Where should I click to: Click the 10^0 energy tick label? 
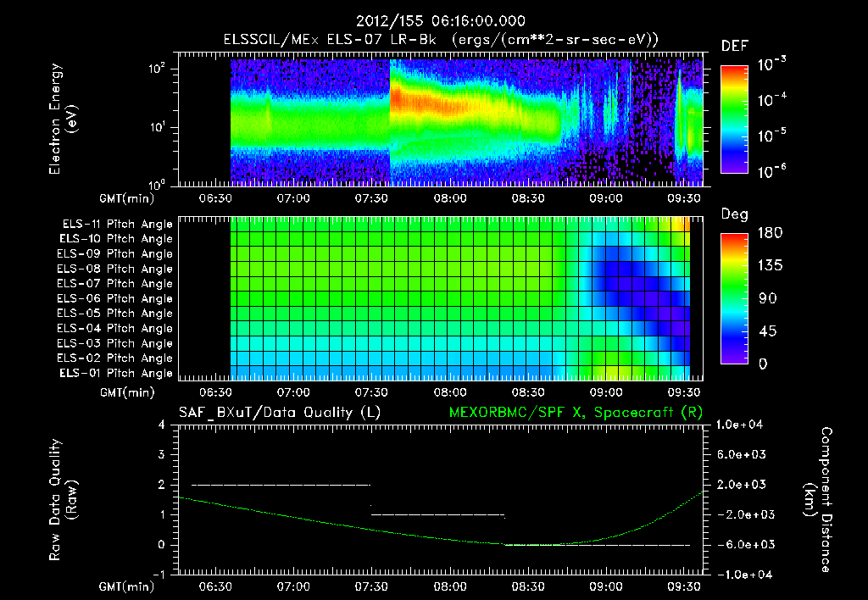157,185
